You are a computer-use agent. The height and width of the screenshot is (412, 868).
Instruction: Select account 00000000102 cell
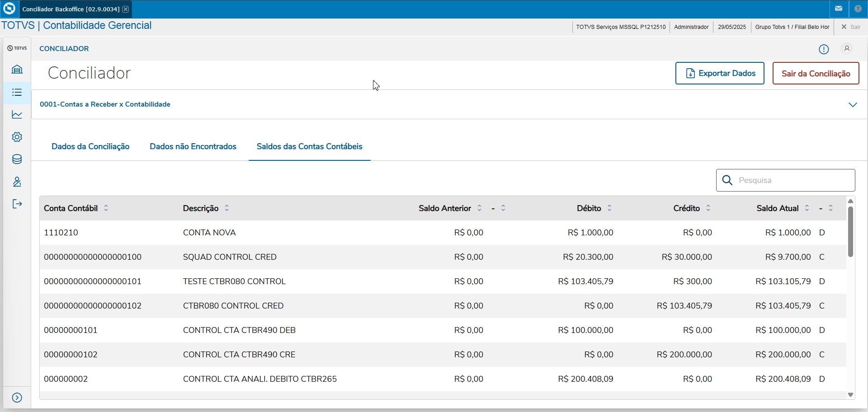71,355
